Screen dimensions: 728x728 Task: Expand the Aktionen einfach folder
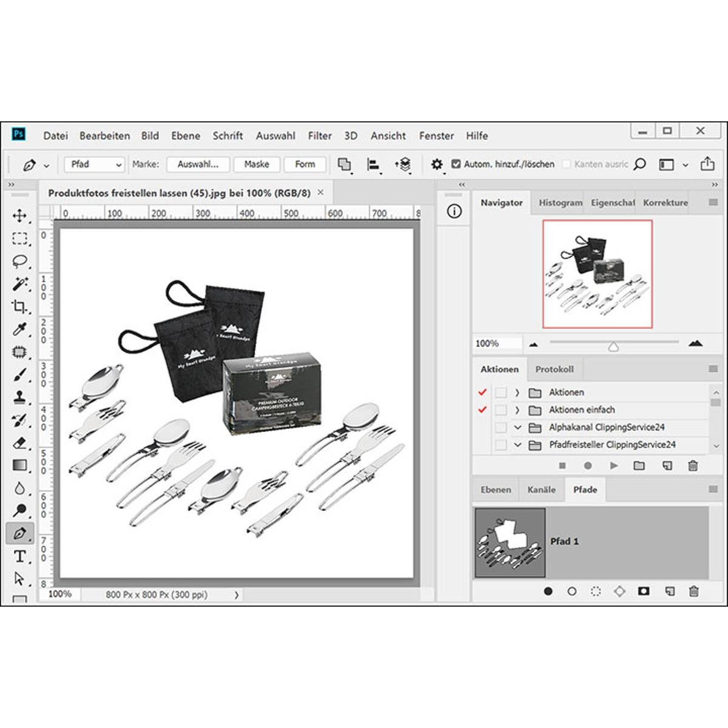(x=517, y=410)
